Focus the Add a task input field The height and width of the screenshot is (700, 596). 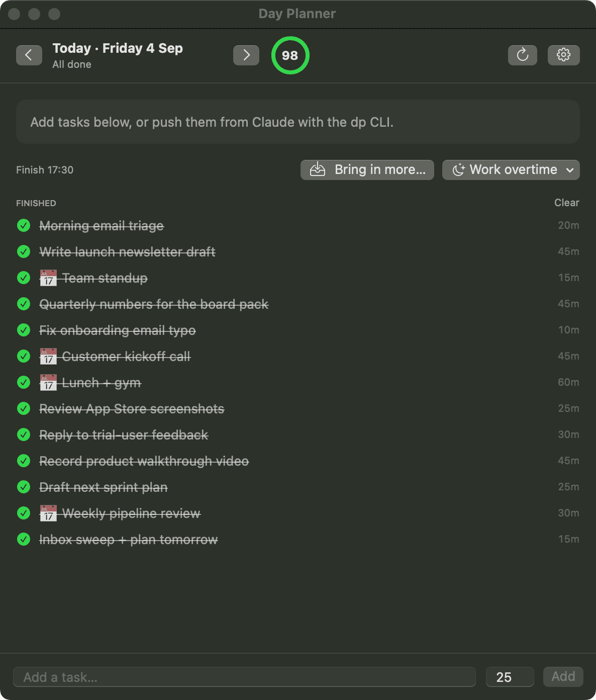click(244, 677)
